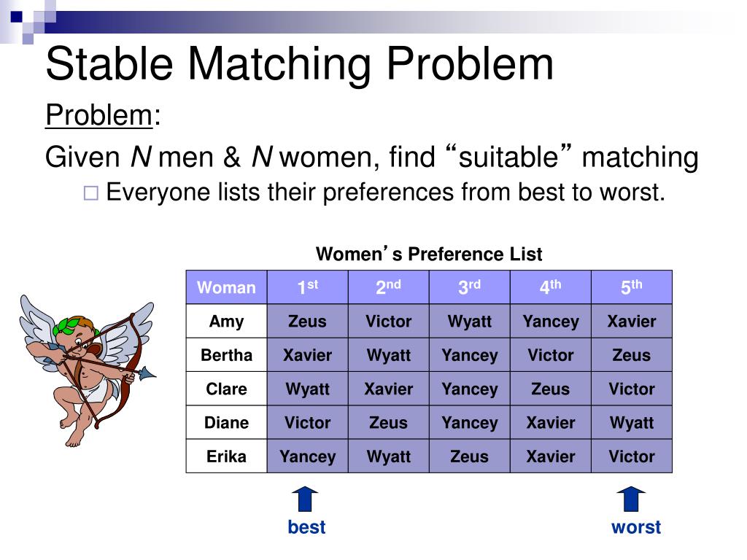This screenshot has width=747, height=560.
Task: Click the blue arrow above "best"
Action: [x=305, y=500]
